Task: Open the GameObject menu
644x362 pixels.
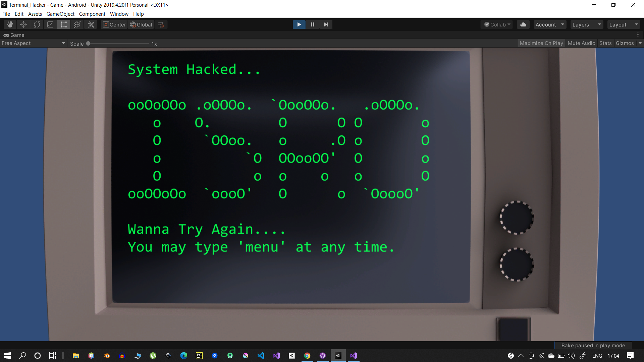Action: 60,14
